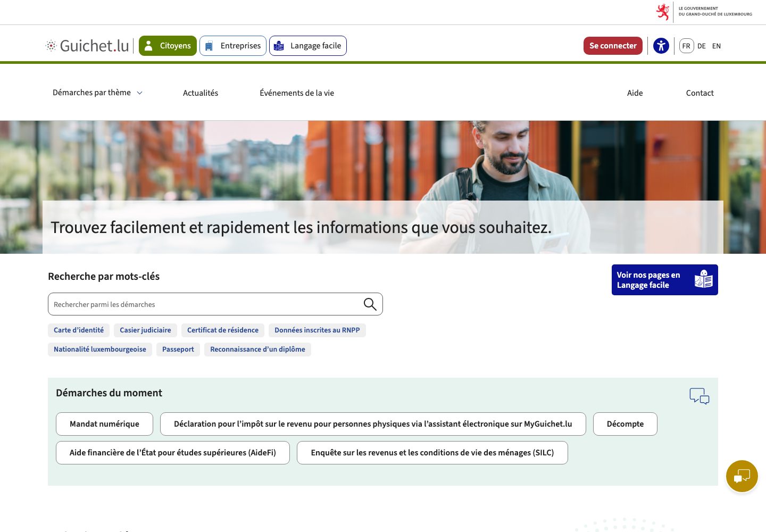Screen dimensions: 766x532
Task: Select the Casier judiciaire tag
Action: pos(145,330)
